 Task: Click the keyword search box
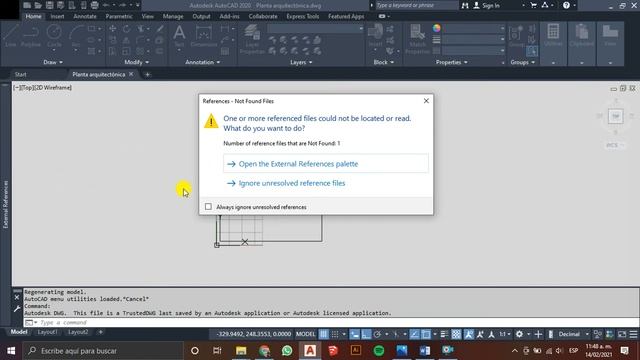(x=417, y=5)
